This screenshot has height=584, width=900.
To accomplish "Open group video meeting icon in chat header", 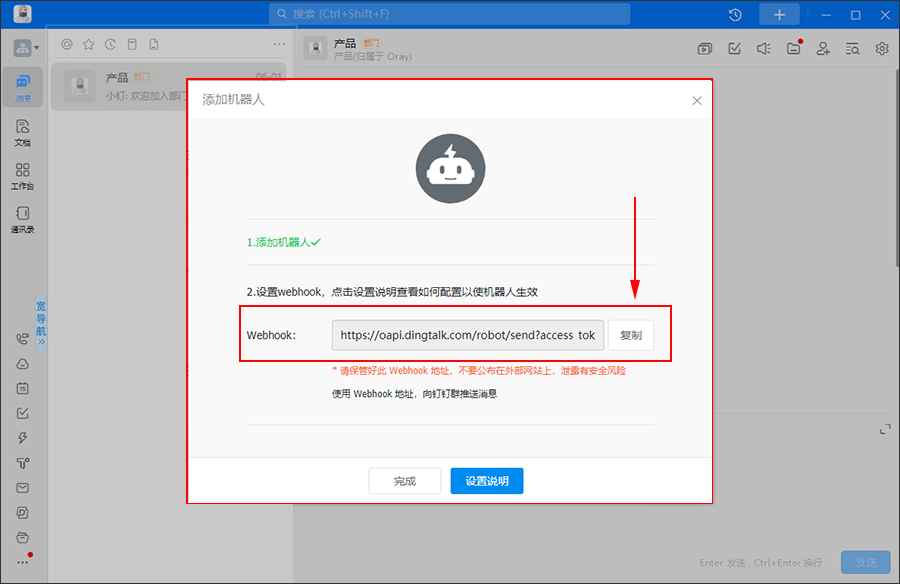I will (x=705, y=49).
